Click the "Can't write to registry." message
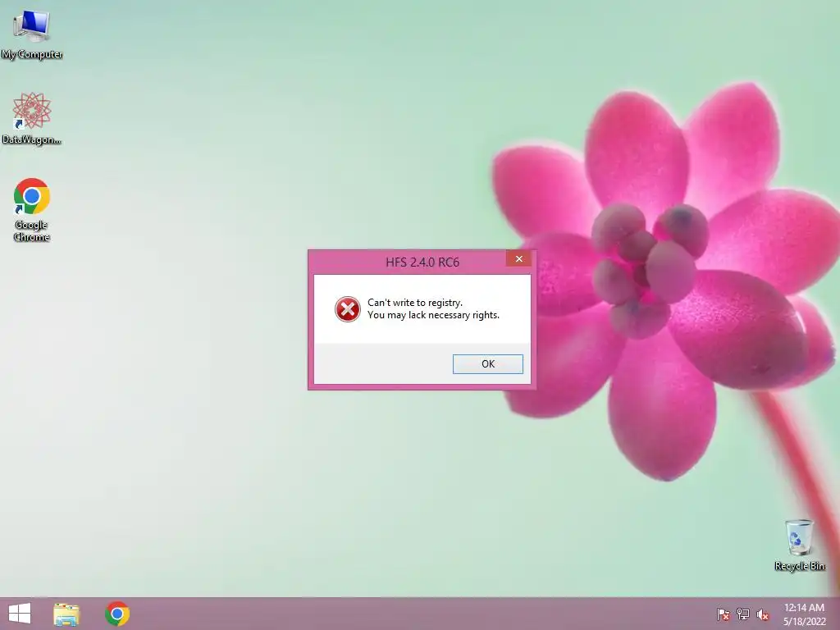 (x=414, y=303)
